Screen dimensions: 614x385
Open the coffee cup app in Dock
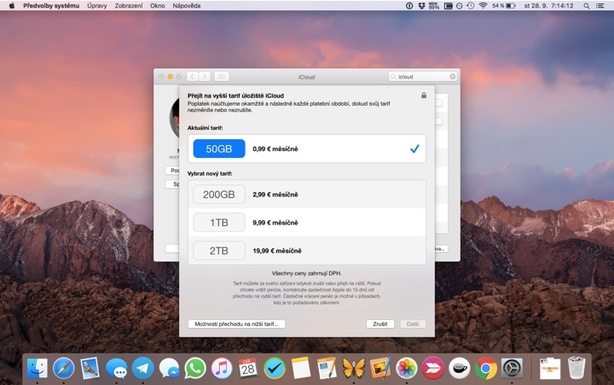[459, 368]
